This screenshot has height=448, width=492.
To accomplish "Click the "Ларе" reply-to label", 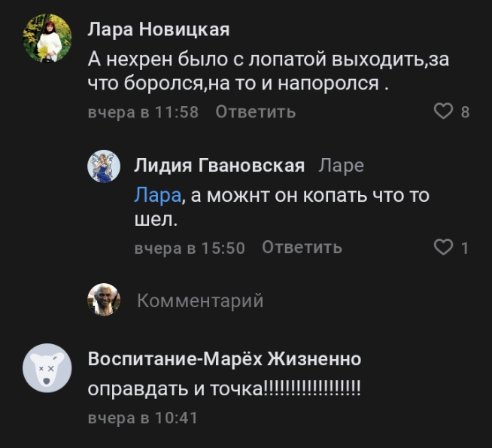I will click(x=341, y=165).
